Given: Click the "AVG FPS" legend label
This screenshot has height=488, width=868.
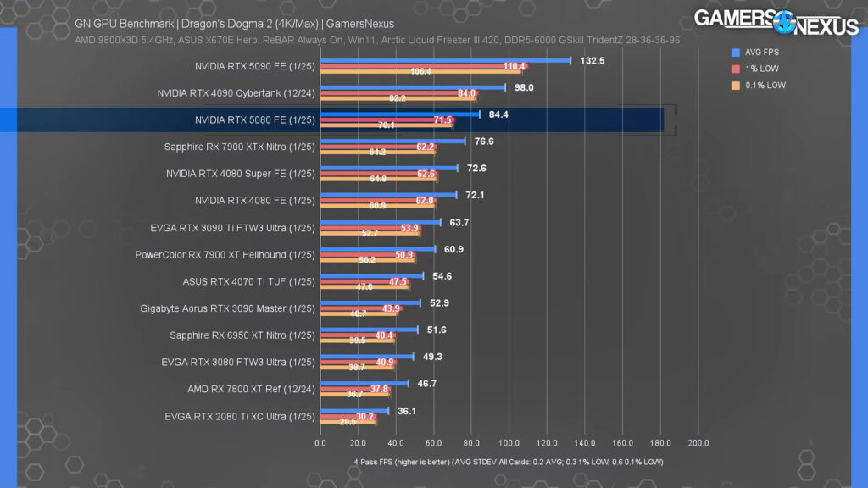Looking at the screenshot, I should pyautogui.click(x=762, y=52).
